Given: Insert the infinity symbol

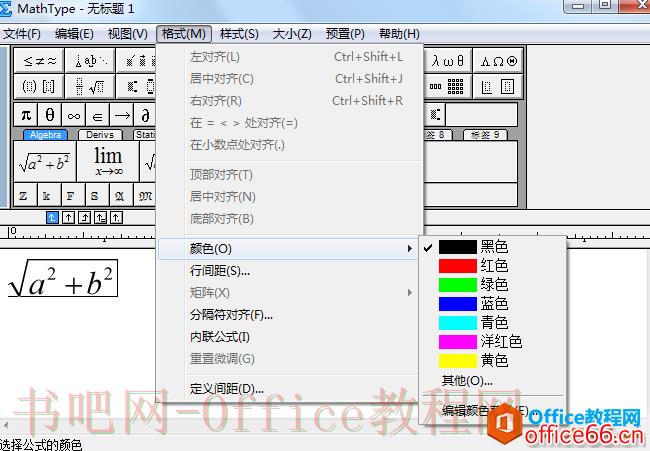Looking at the screenshot, I should coord(74,115).
